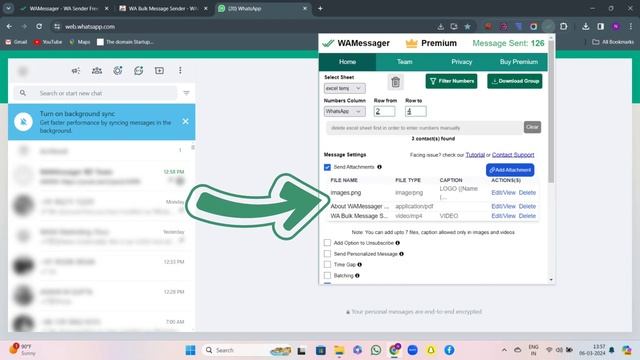Open YouTube bookmark
The width and height of the screenshot is (640, 360).
click(x=48, y=42)
